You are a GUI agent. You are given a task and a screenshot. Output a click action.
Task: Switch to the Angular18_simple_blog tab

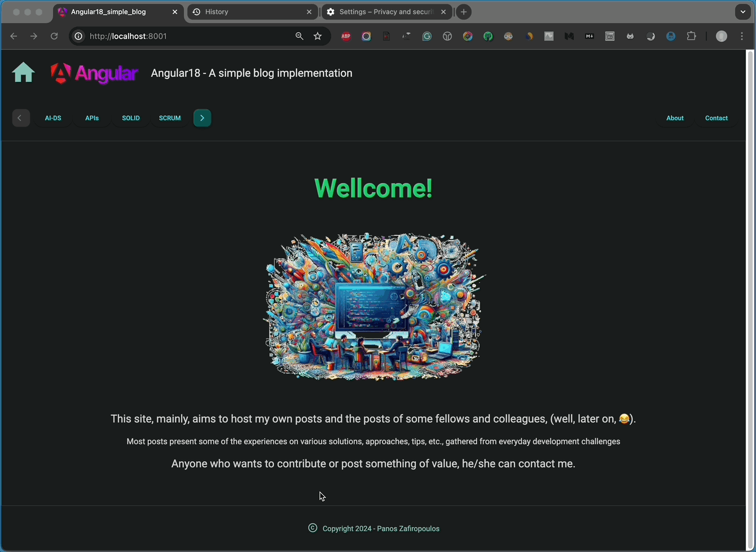click(118, 12)
